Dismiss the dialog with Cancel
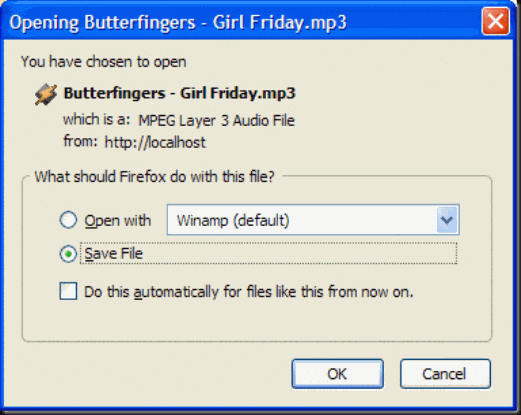 [445, 374]
